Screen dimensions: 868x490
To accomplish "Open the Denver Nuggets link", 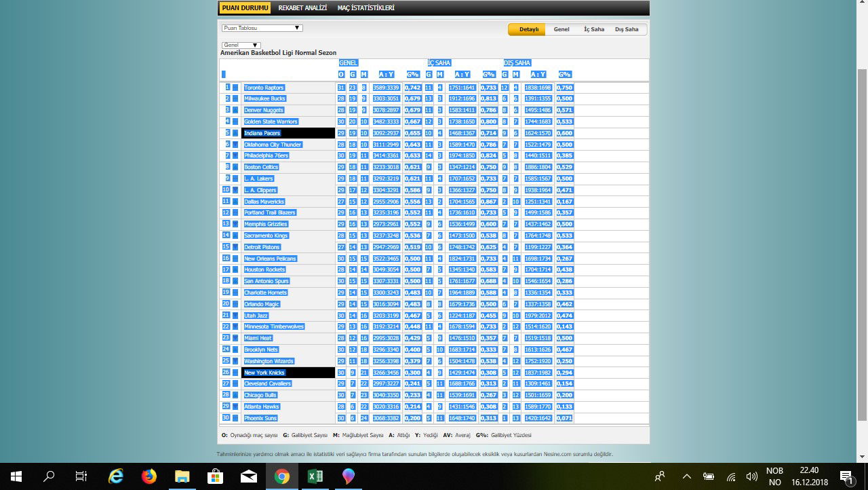I will click(x=264, y=110).
